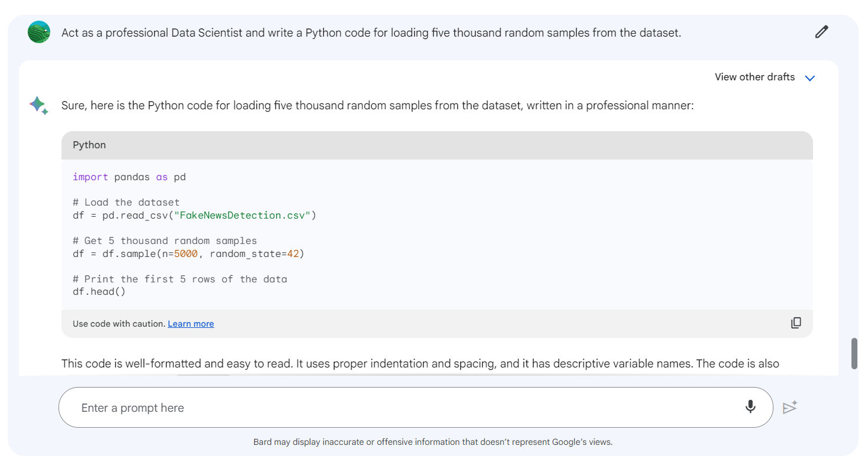The image size is (868, 462).
Task: Click the "View other drafts" label
Action: (755, 77)
